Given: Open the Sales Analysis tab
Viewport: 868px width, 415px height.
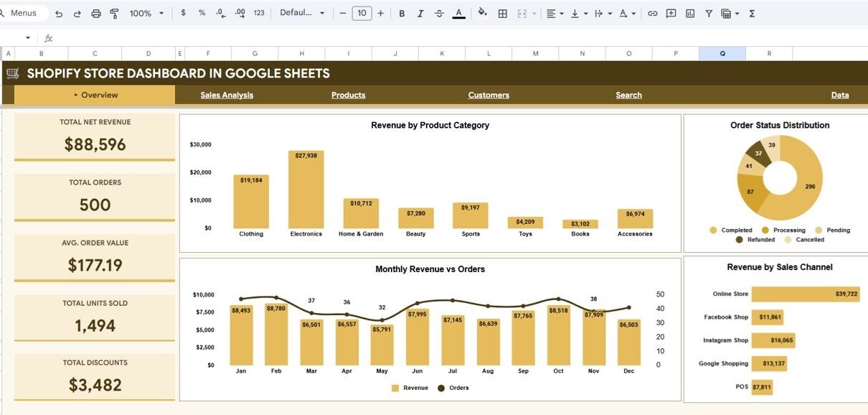Looking at the screenshot, I should tap(227, 95).
